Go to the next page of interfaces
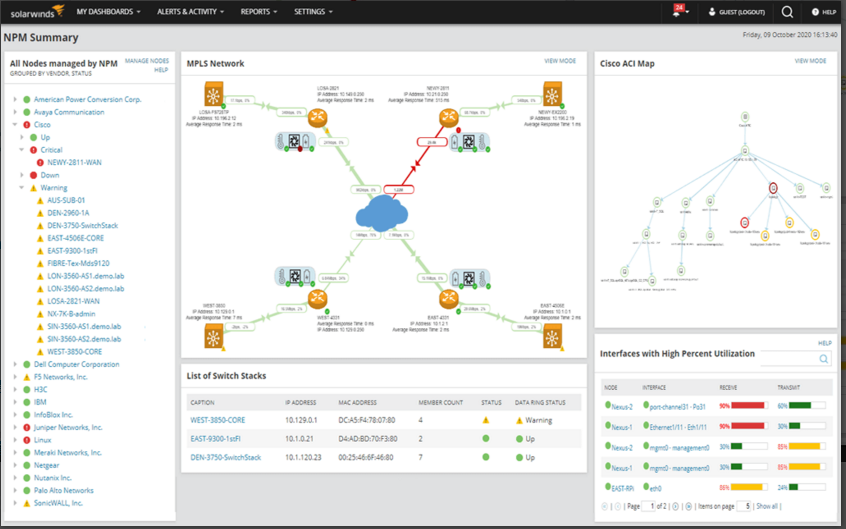Image resolution: width=846 pixels, height=529 pixels. pos(676,506)
